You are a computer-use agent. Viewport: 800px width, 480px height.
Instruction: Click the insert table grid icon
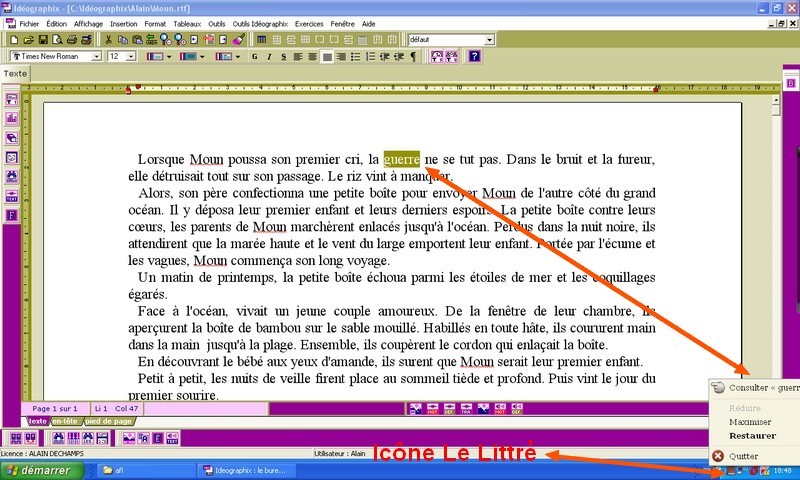[x=262, y=39]
